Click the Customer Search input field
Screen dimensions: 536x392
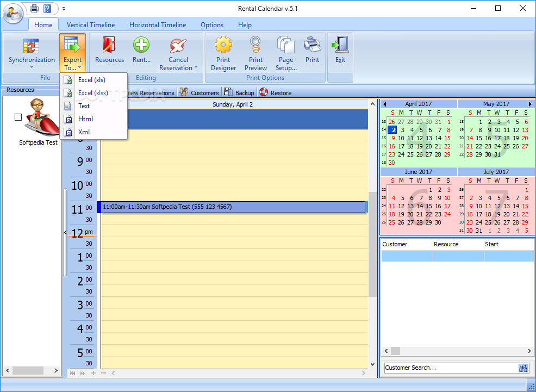tap(451, 368)
